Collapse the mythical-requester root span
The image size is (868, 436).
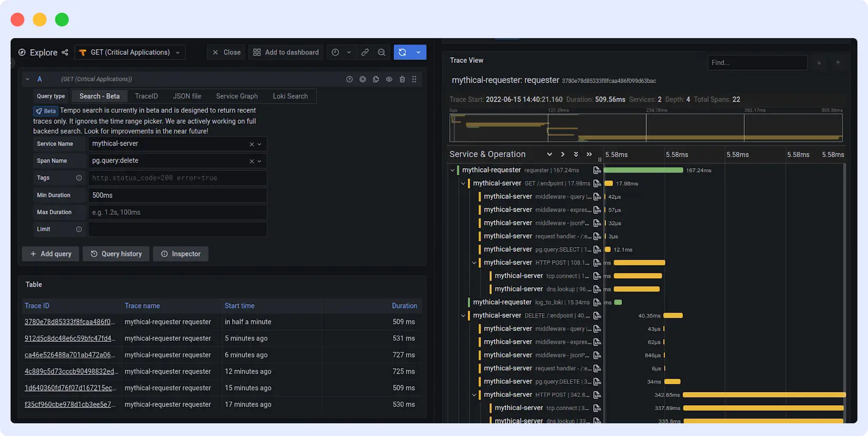(453, 170)
